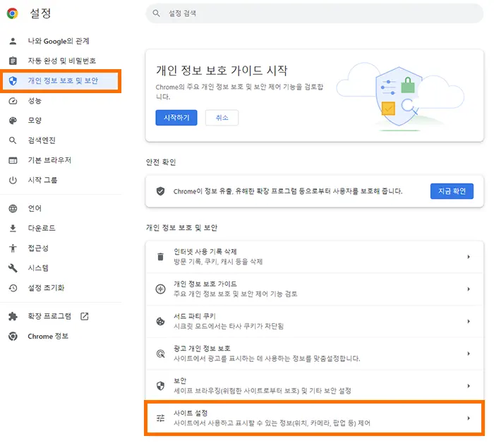This screenshot has width=494, height=448.
Task: Click the shield icon for 개인 정보 보호 및 보안
Action: (x=13, y=81)
